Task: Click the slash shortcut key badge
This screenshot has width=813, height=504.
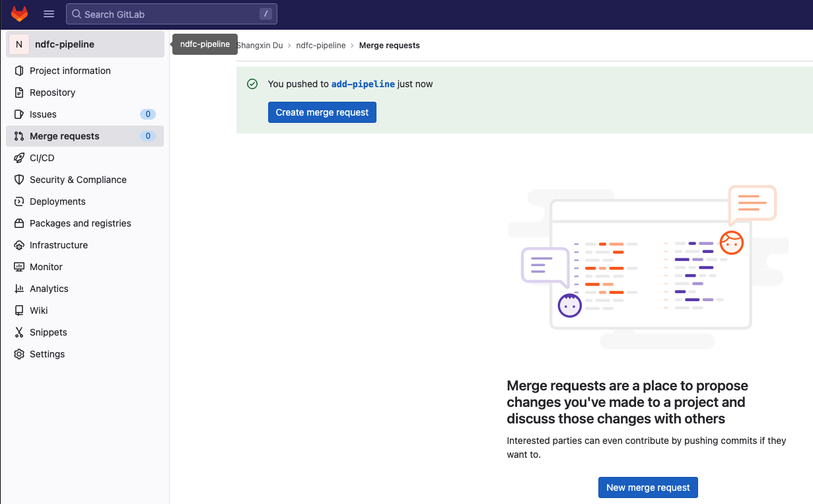Action: 265,14
